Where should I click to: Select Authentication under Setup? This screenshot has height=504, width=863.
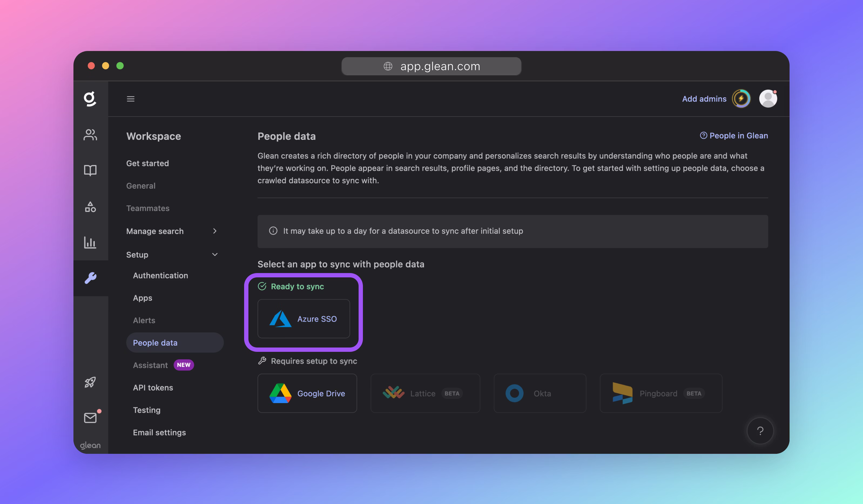click(x=160, y=275)
